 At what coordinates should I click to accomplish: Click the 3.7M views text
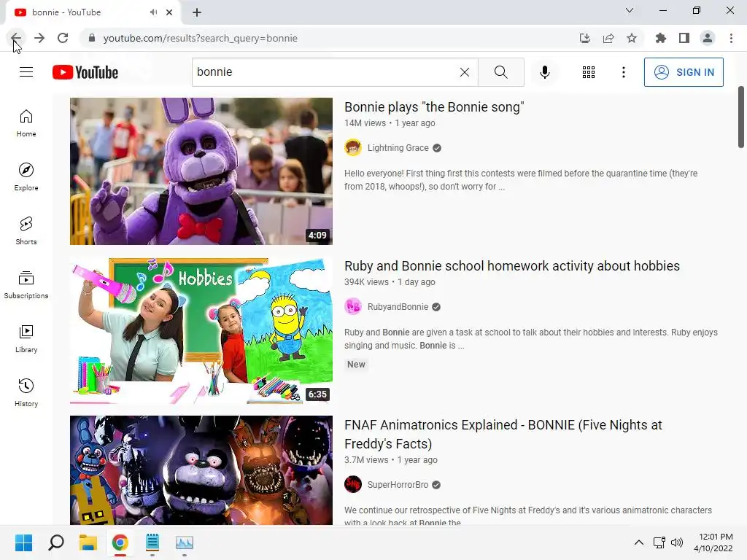coord(366,460)
